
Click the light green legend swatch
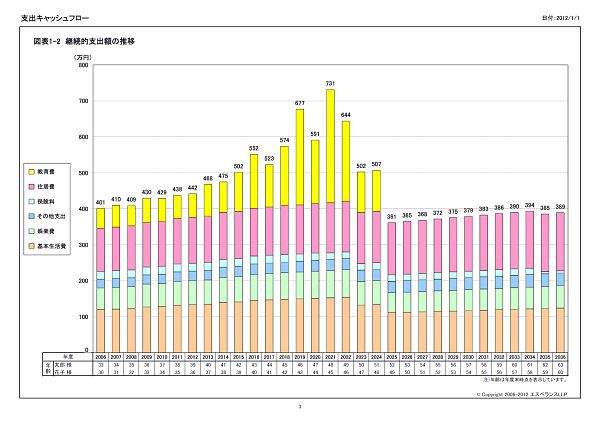32,232
